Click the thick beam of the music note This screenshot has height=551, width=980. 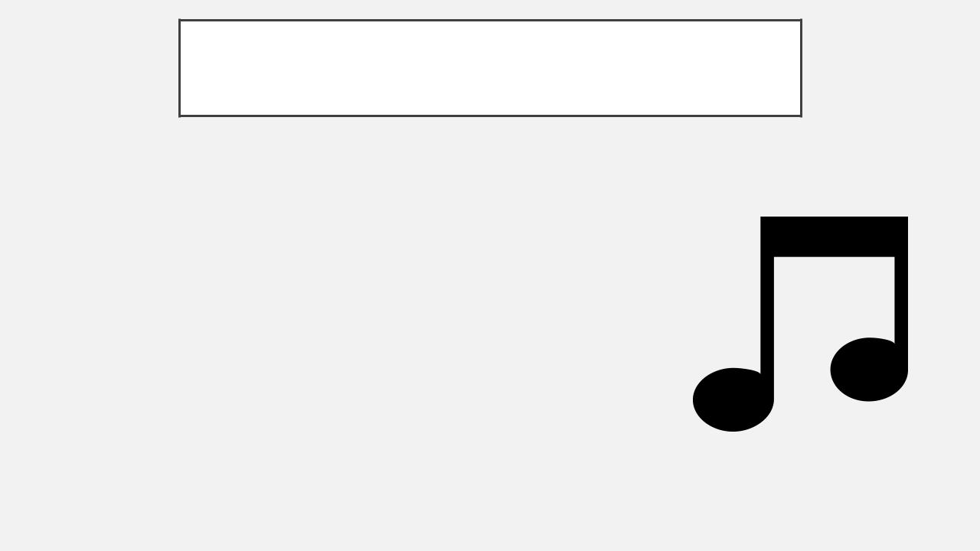[834, 236]
